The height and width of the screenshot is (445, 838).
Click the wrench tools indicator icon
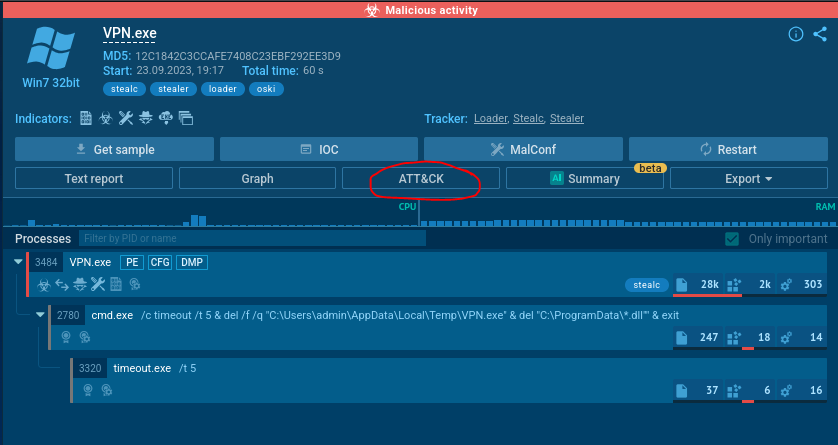click(126, 119)
